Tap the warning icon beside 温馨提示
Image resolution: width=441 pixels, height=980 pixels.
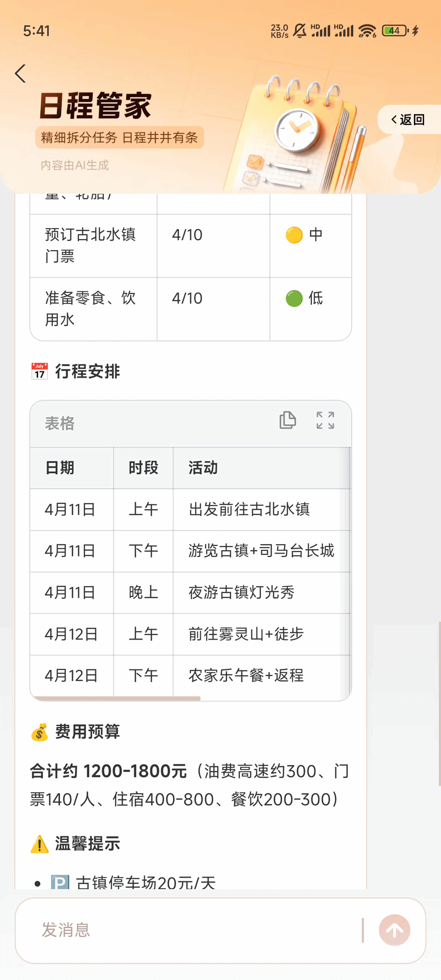[x=39, y=843]
